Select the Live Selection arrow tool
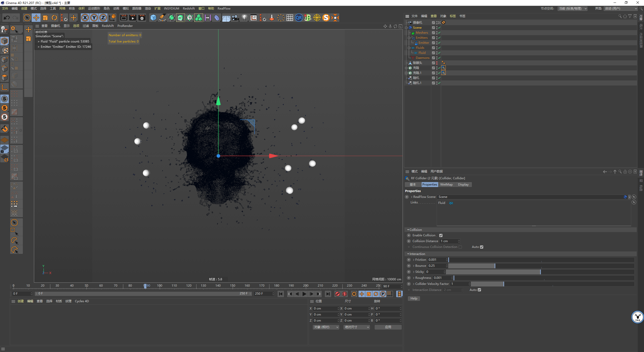 27,18
